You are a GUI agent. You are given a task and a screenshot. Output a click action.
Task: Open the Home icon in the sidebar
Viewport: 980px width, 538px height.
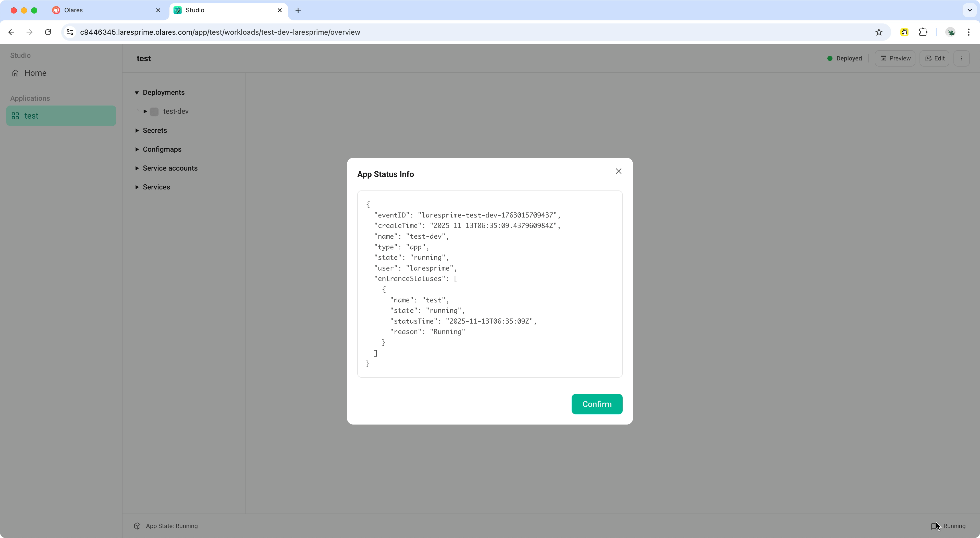(x=15, y=73)
